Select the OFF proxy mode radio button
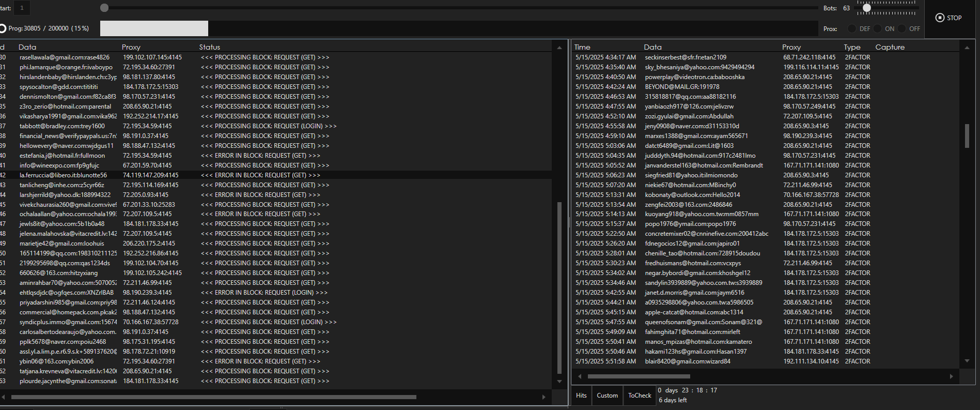Viewport: 980px width, 410px height. pyautogui.click(x=902, y=28)
